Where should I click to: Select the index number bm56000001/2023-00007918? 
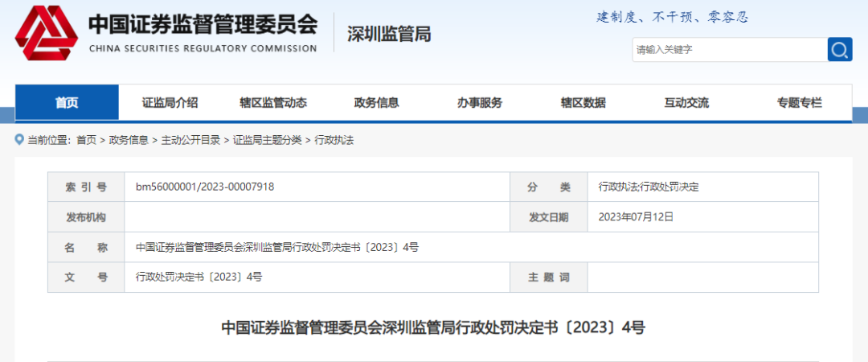[x=205, y=187]
